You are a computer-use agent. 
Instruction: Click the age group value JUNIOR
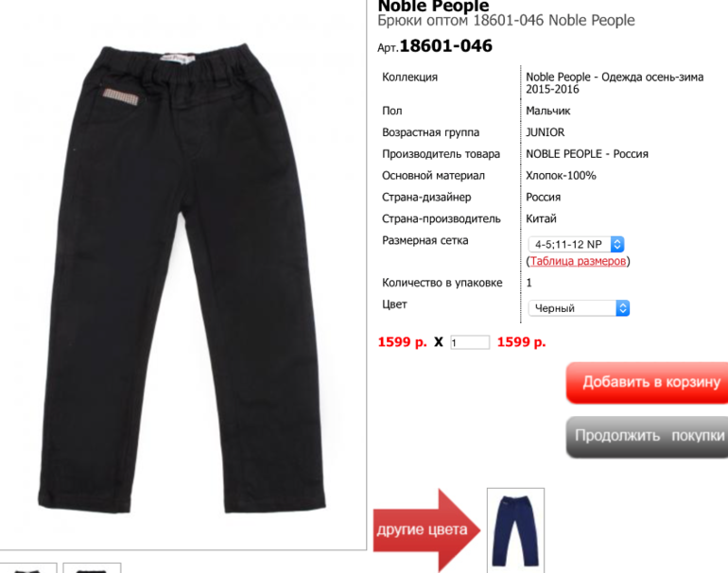pyautogui.click(x=546, y=132)
